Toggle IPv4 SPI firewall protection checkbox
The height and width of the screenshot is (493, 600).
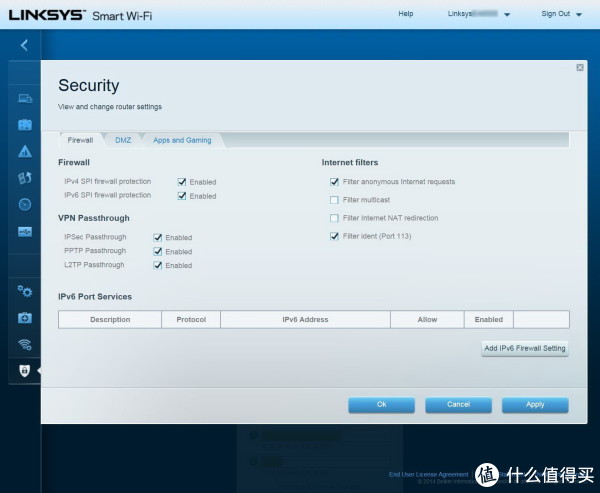182,182
